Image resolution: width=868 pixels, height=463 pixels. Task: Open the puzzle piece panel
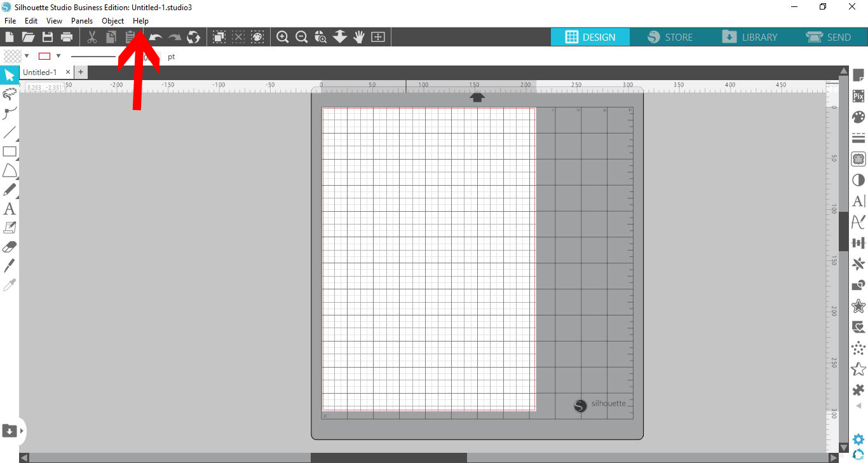(x=858, y=390)
